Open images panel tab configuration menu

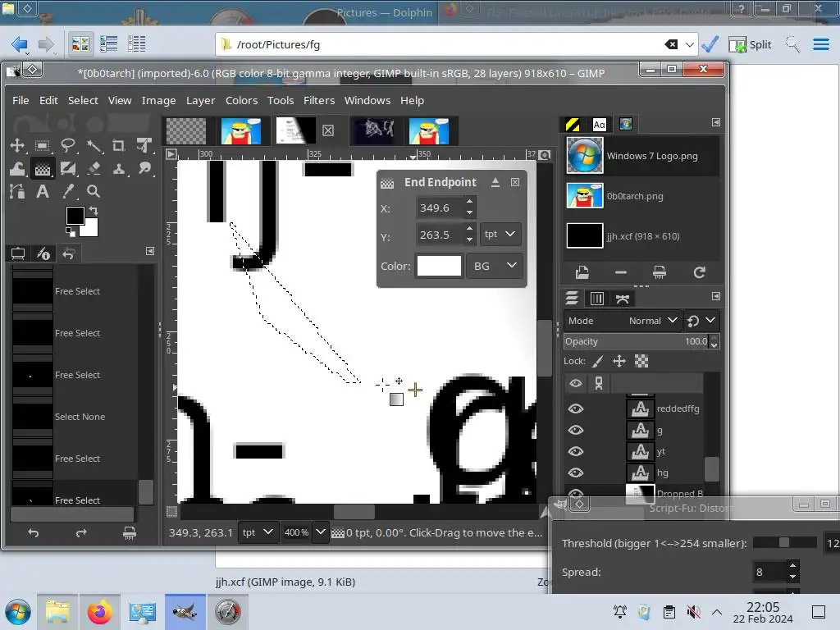point(715,123)
